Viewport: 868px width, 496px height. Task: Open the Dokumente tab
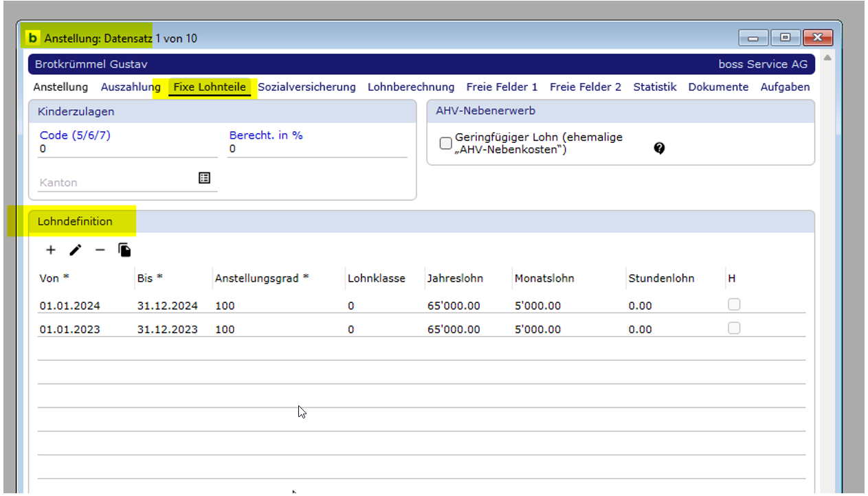pyautogui.click(x=718, y=87)
